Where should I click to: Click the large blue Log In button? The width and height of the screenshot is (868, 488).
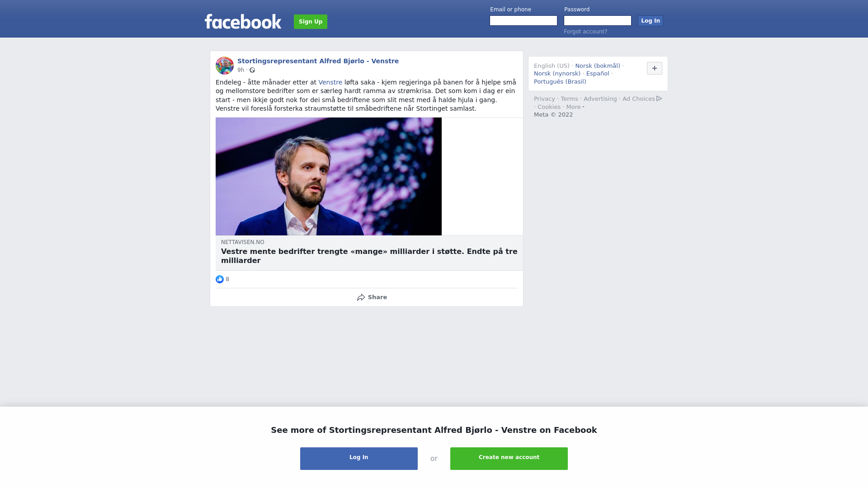click(x=359, y=459)
